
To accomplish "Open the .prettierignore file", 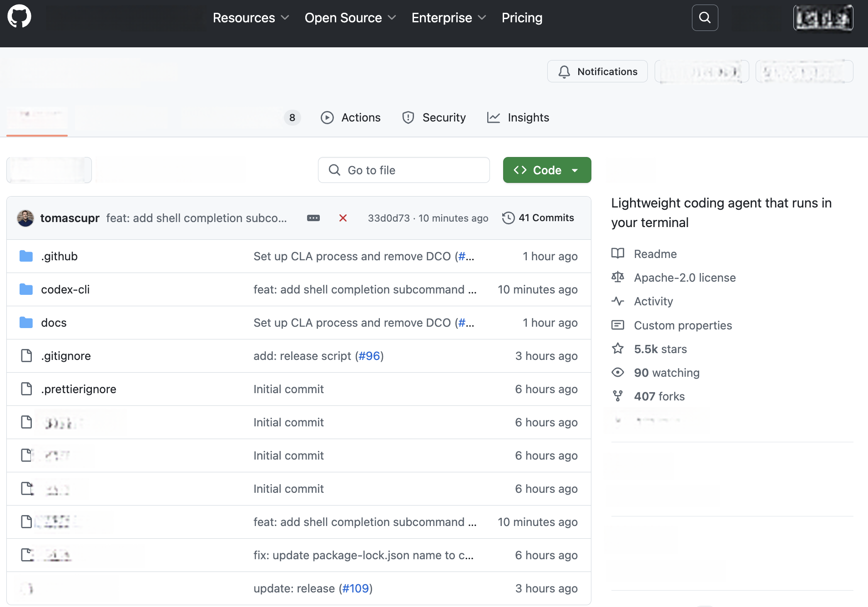I will pos(79,389).
